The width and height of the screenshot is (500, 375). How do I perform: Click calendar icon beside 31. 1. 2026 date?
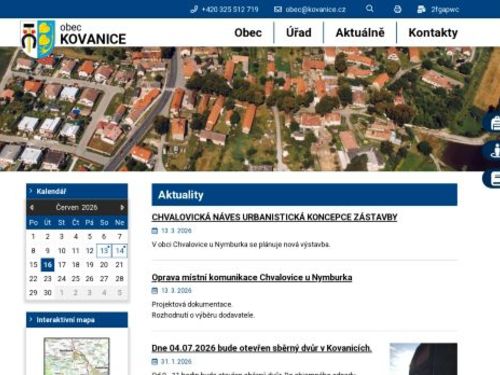tap(155, 361)
